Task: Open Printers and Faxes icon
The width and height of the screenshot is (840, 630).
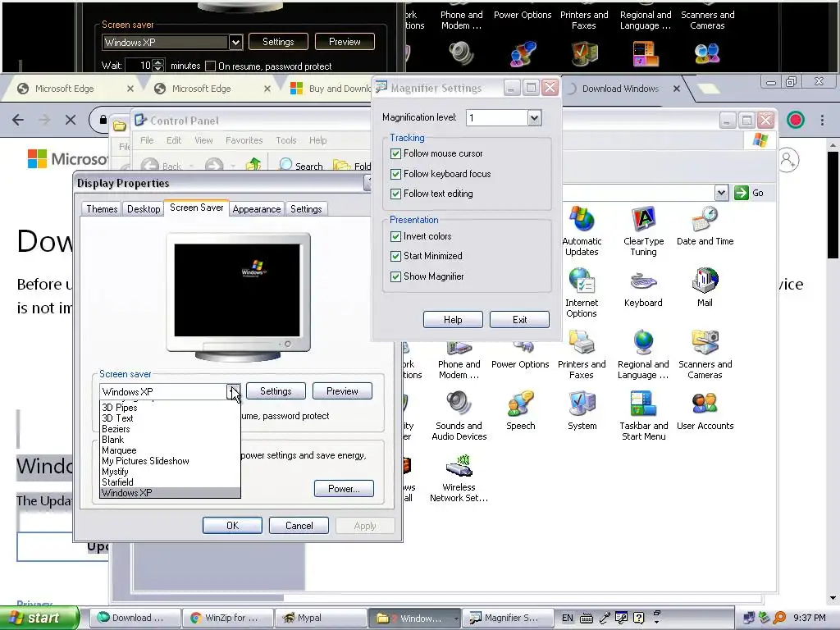Action: tap(582, 354)
